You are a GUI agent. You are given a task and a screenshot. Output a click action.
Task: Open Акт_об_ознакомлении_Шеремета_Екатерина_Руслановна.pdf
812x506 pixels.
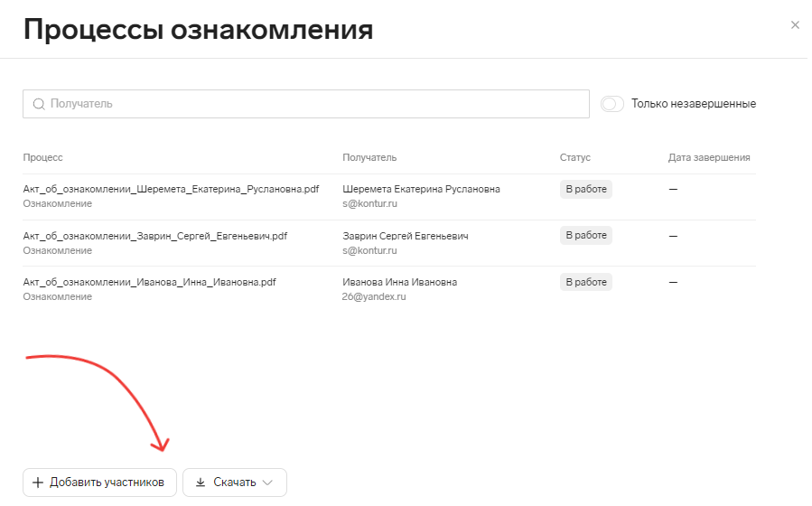pos(171,189)
